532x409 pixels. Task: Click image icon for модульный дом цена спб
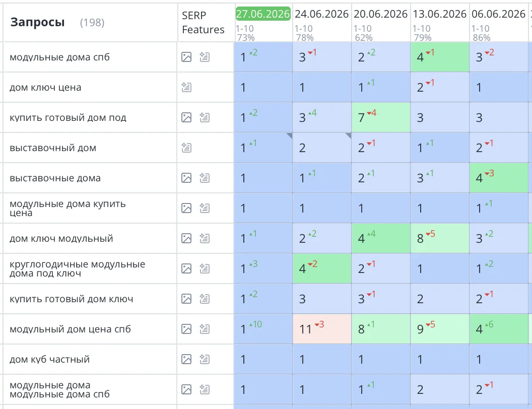click(x=186, y=328)
